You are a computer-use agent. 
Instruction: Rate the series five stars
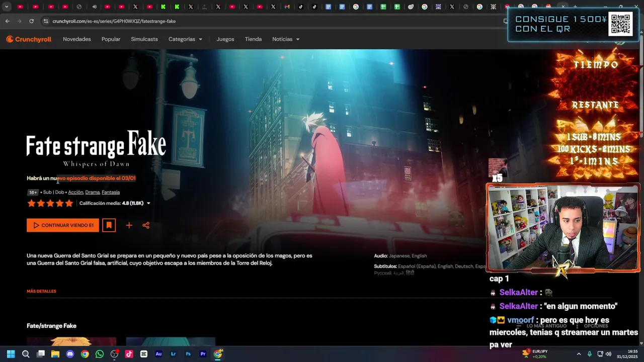69,203
